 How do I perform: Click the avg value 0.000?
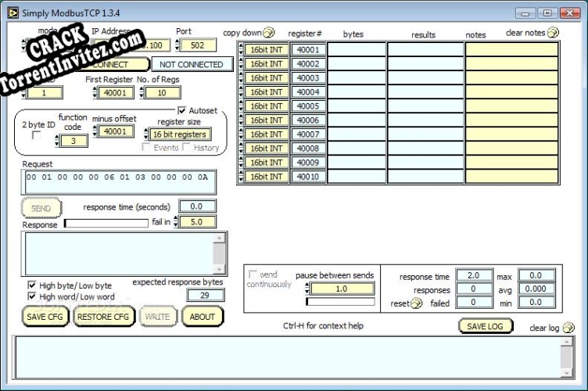[536, 289]
